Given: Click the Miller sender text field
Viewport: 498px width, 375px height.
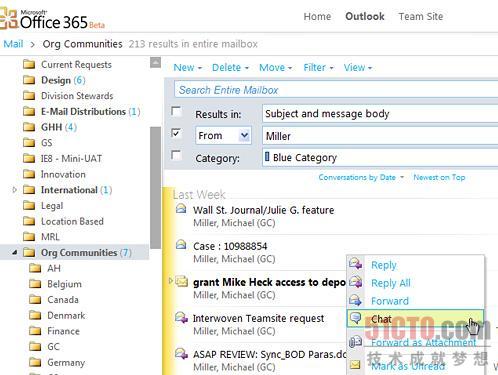Looking at the screenshot, I should pos(380,136).
